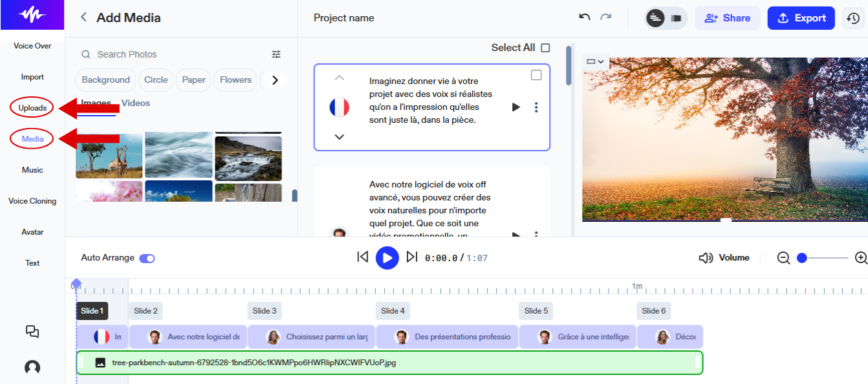The width and height of the screenshot is (868, 384).
Task: Apply the Background filter chip
Action: (x=105, y=80)
